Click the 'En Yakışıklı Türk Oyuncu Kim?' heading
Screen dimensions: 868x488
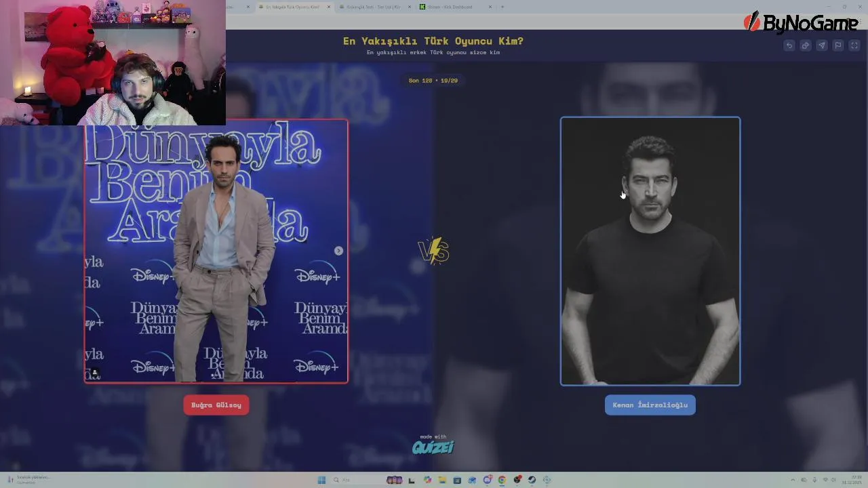tap(433, 41)
